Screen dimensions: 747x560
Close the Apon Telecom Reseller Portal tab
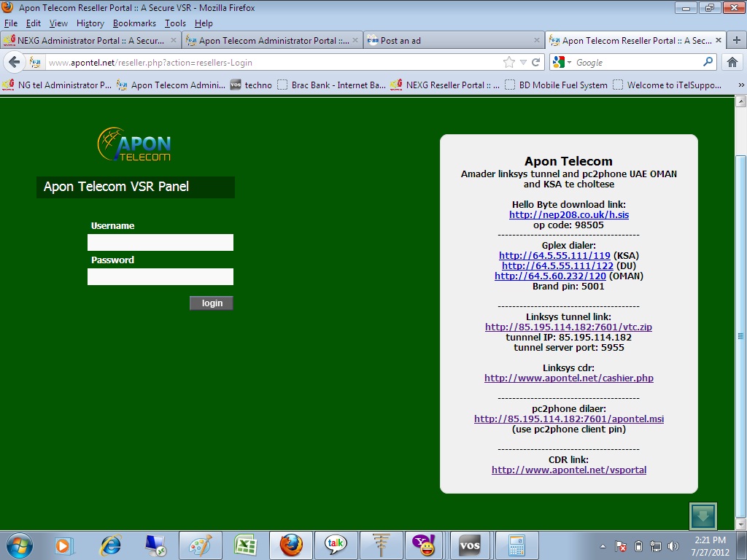click(719, 41)
